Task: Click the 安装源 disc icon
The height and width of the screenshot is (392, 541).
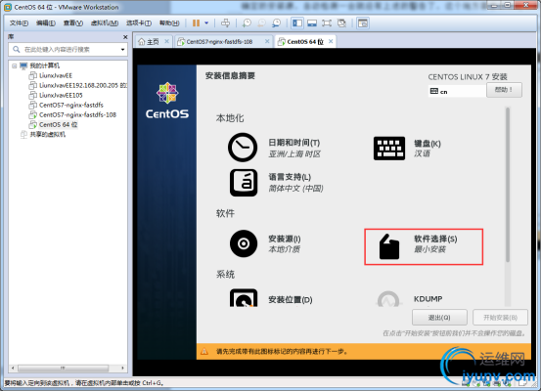Action: [x=244, y=243]
